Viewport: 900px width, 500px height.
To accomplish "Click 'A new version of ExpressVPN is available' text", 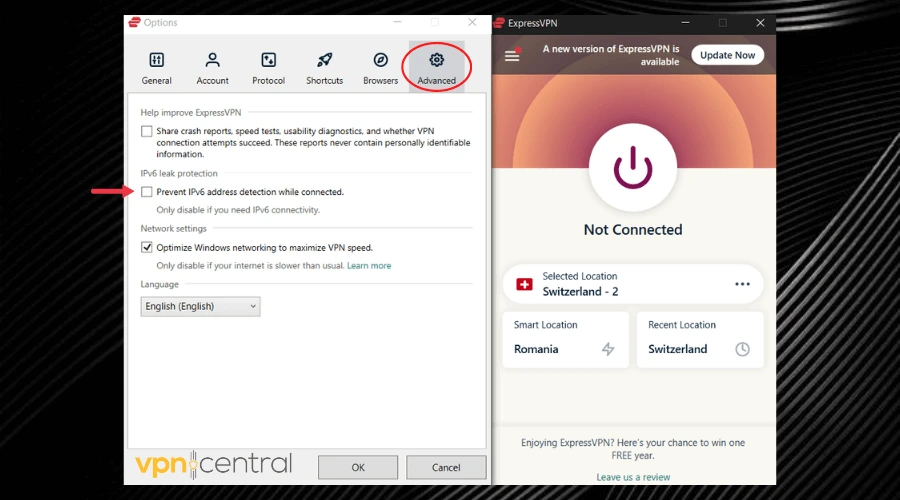I will point(611,55).
